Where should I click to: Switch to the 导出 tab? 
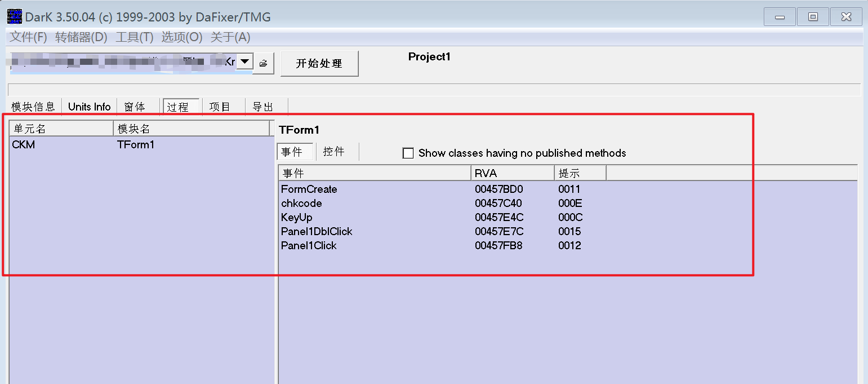262,107
